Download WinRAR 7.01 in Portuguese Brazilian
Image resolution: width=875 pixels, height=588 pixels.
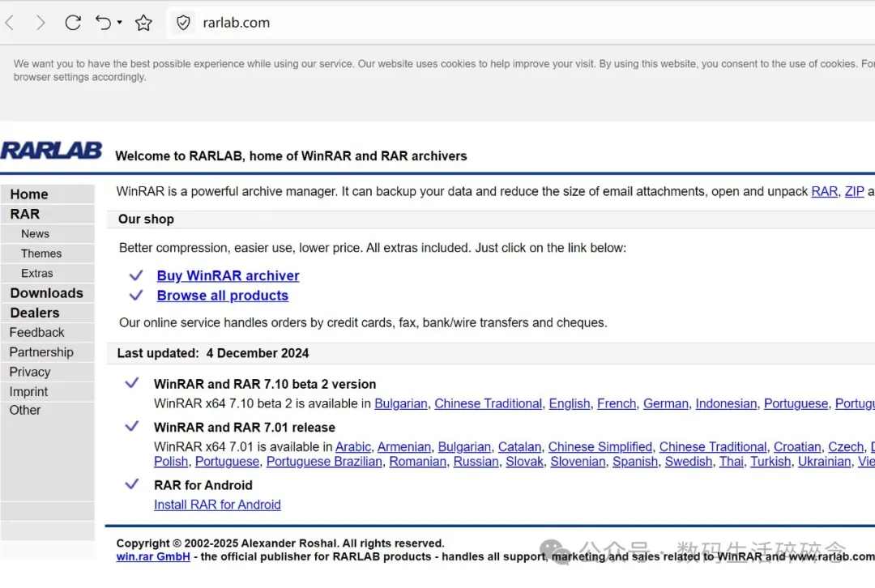point(324,462)
